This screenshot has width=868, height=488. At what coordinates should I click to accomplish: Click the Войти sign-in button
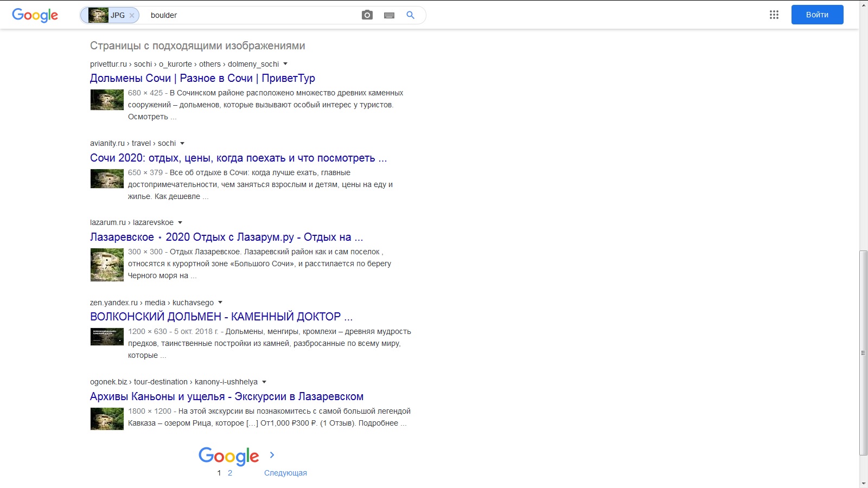817,15
